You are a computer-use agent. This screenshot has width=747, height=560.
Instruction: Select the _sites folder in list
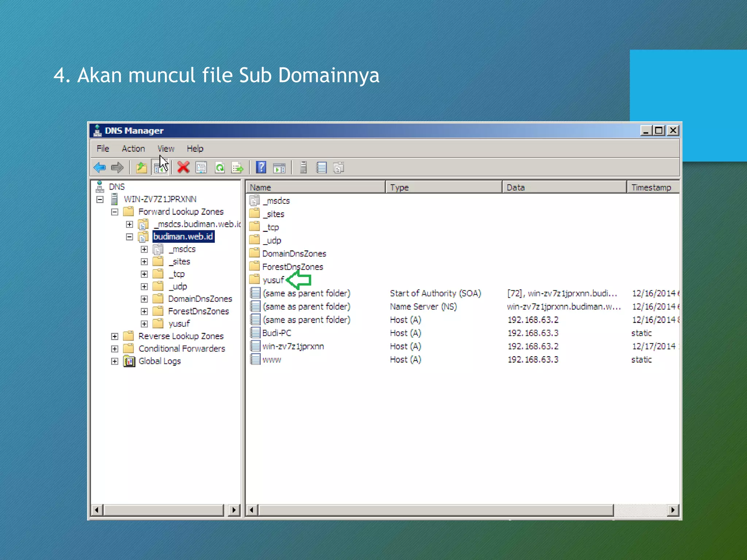click(x=267, y=214)
